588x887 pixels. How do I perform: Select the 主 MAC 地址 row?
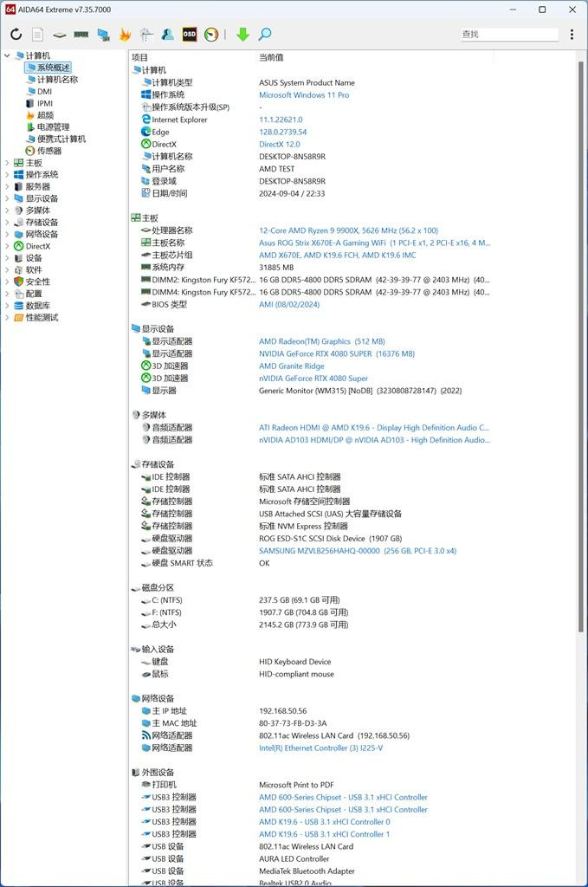click(x=311, y=723)
